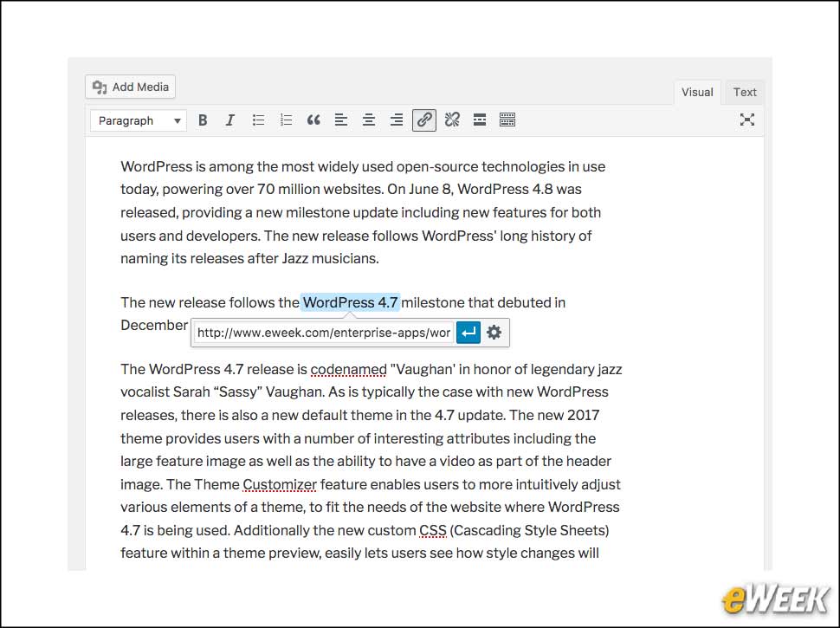Click the underlined word CSS
Image resolution: width=840 pixels, height=628 pixels.
point(433,530)
